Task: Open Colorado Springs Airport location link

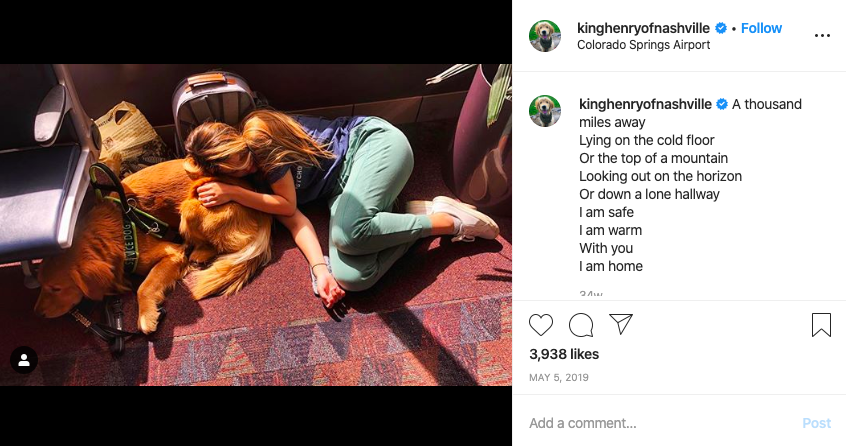Action: coord(643,45)
